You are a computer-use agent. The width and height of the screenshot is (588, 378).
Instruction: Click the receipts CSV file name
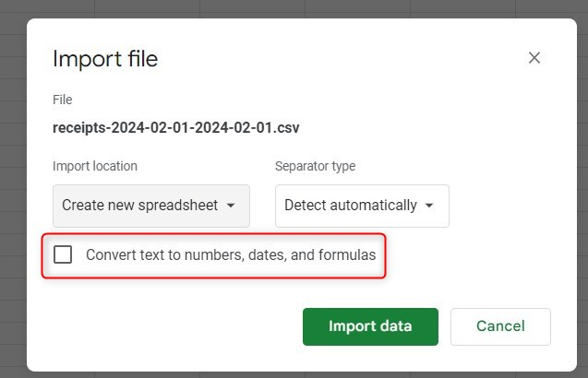(x=176, y=127)
